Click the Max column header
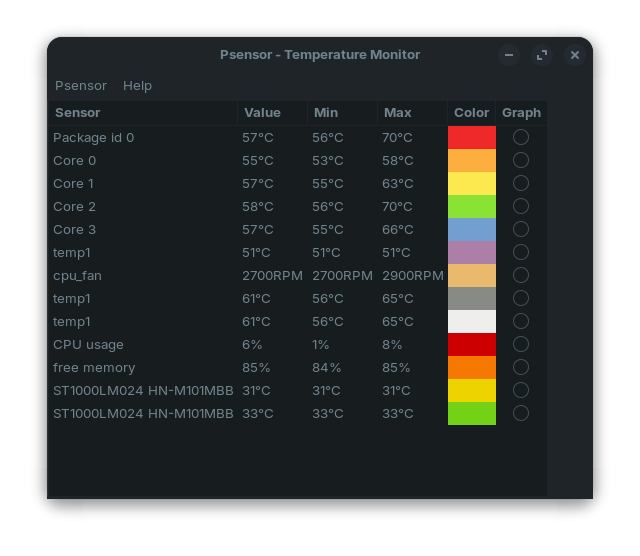The image size is (640, 556). pyautogui.click(x=397, y=113)
